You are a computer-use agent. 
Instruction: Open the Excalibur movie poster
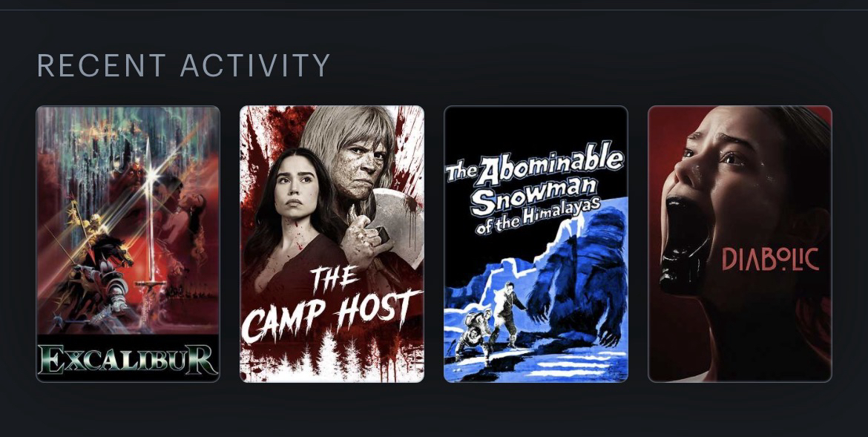(128, 243)
